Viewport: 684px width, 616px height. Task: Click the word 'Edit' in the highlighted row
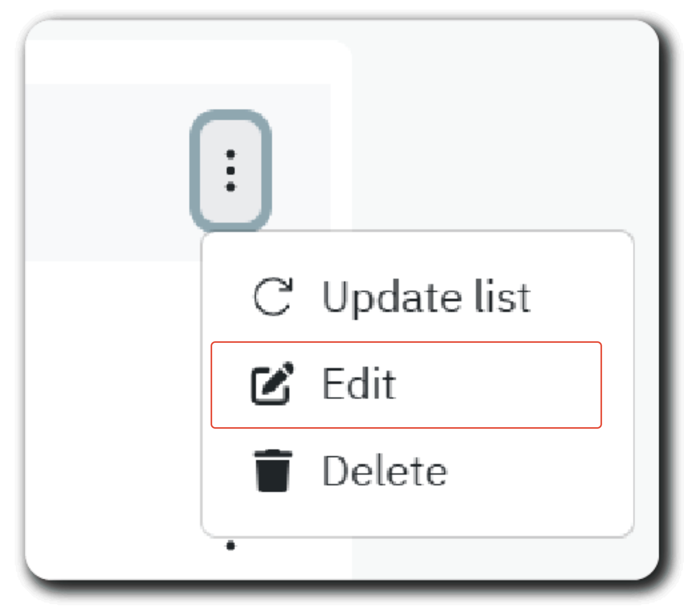359,383
